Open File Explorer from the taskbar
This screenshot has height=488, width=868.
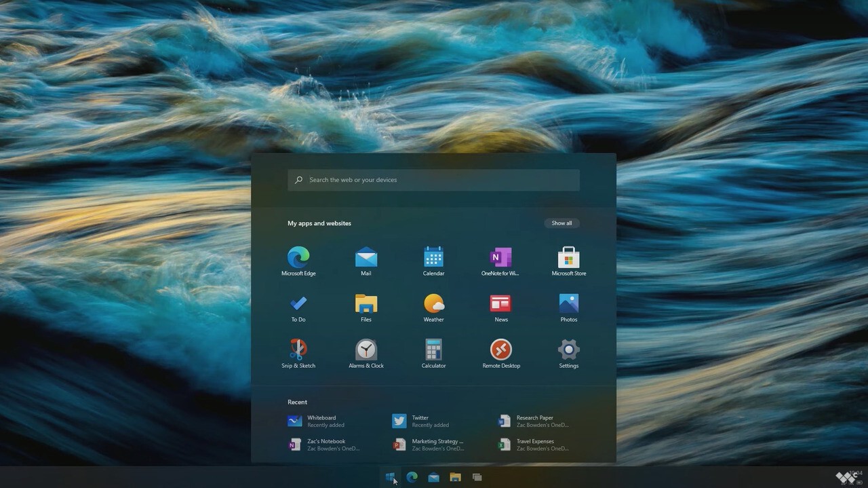(455, 477)
